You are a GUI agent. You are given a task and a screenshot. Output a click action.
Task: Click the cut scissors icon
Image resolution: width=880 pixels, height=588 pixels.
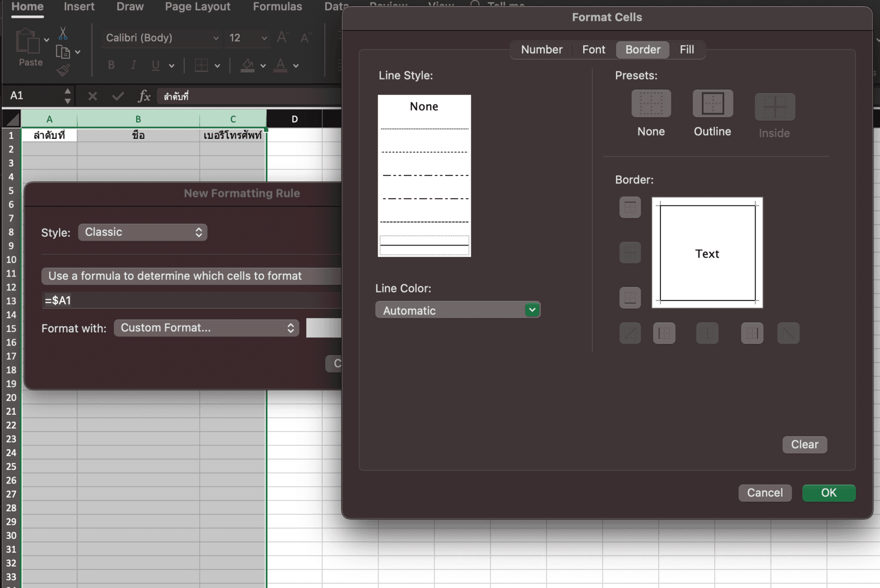tap(63, 34)
